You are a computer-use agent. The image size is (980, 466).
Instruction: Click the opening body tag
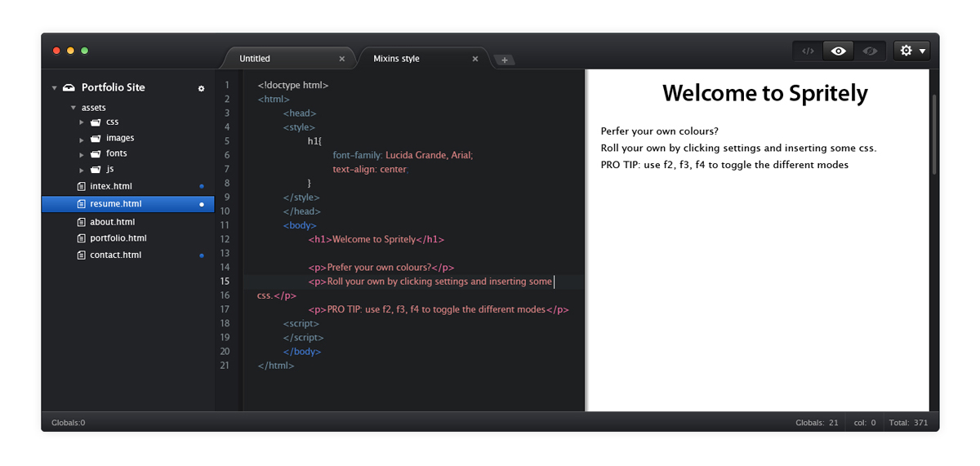click(300, 225)
